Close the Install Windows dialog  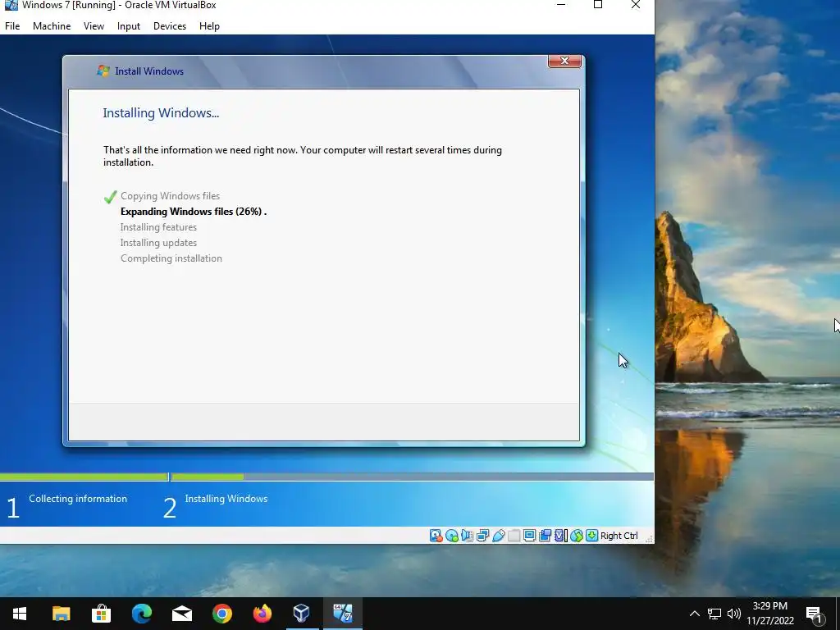click(x=564, y=61)
